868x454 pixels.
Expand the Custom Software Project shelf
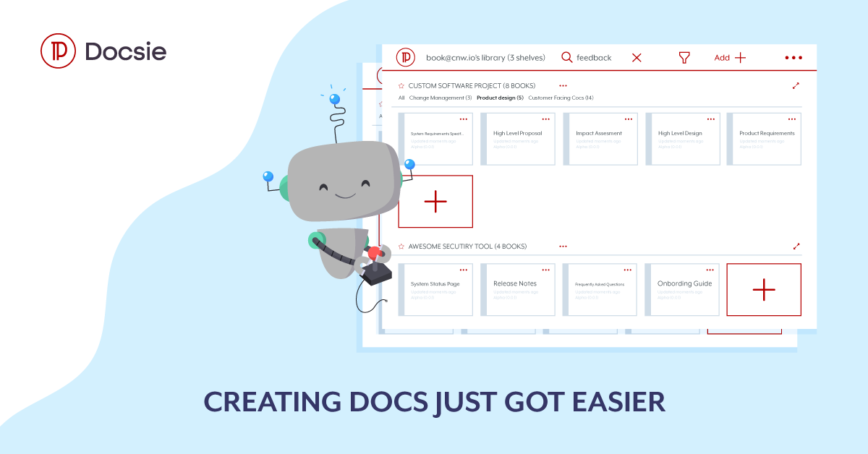tap(796, 85)
